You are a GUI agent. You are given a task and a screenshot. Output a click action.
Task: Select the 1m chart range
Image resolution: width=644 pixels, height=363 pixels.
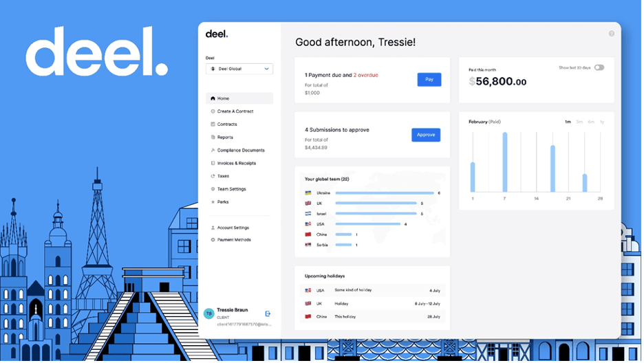[568, 122]
